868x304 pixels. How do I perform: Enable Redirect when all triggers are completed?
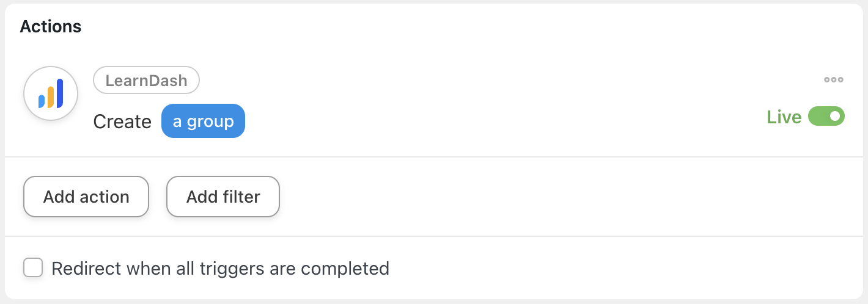(33, 268)
